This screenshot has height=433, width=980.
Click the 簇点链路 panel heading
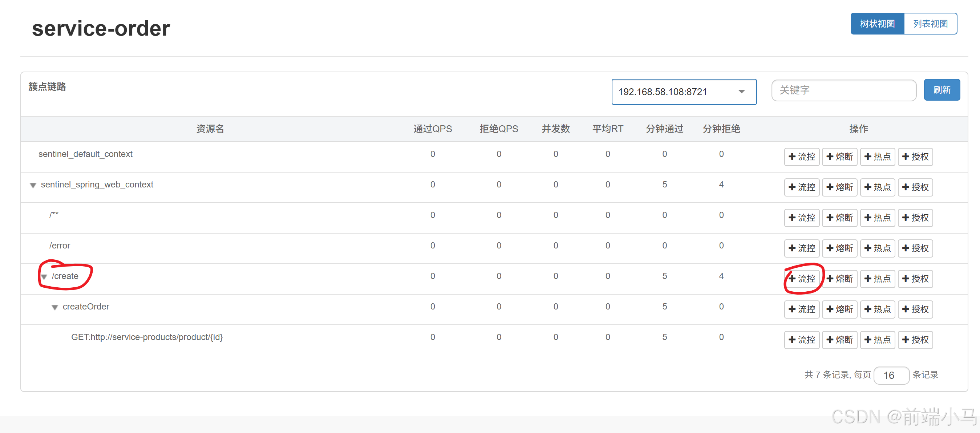coord(47,87)
